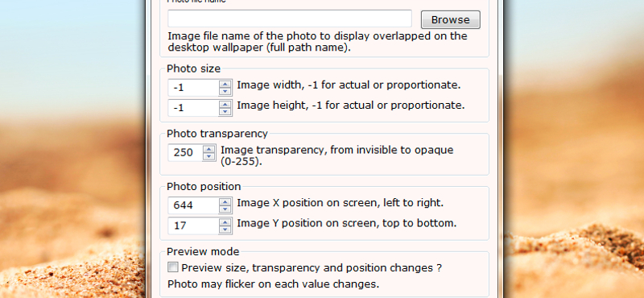Screen dimensions: 644x298
Task: Decrease Image Y position with down arrow
Action: pyautogui.click(x=225, y=230)
